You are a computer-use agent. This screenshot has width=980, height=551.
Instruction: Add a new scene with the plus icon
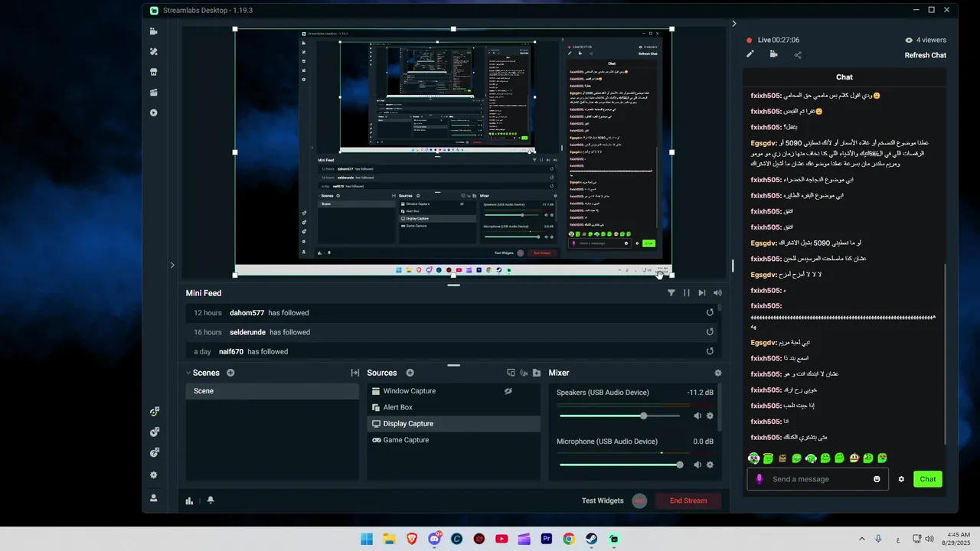pyautogui.click(x=230, y=373)
